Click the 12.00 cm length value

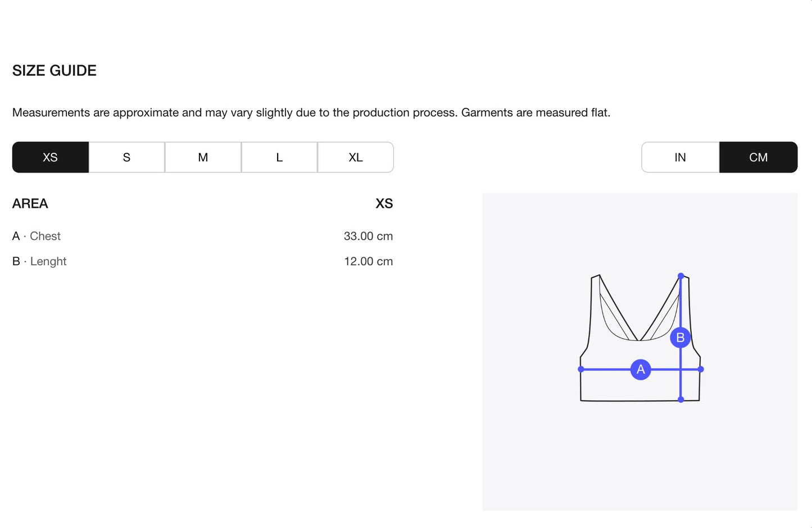pyautogui.click(x=368, y=261)
